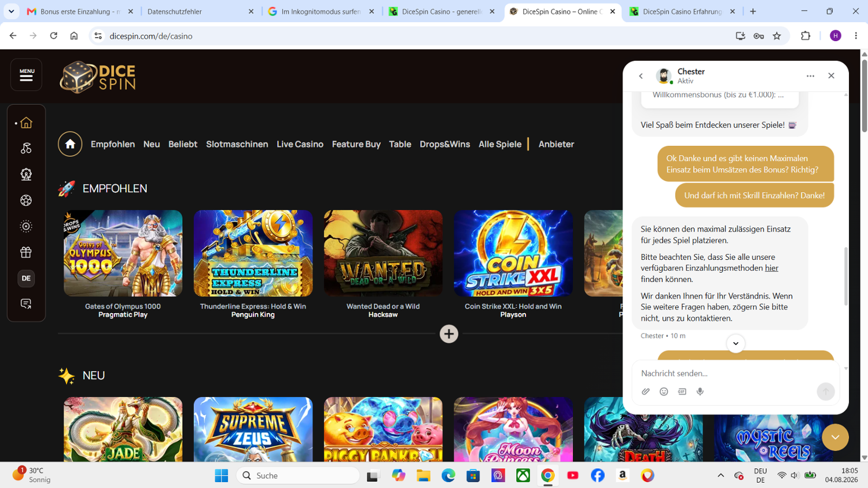Bookmark this page with the star icon
Screen dimensions: 868x488
[777, 36]
